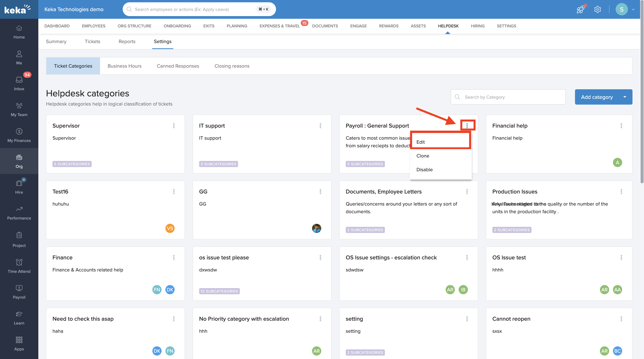
Task: Open the profile avatar dropdown chevron
Action: 633,10
